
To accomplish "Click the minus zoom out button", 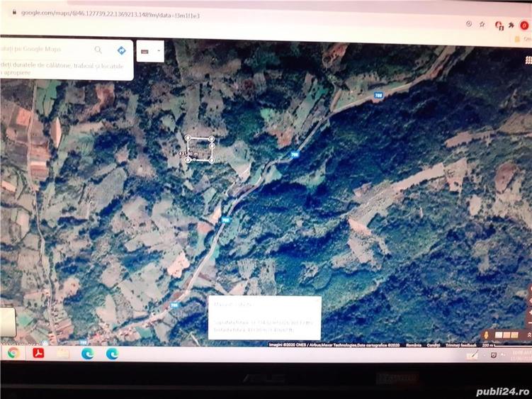I will tap(530, 322).
